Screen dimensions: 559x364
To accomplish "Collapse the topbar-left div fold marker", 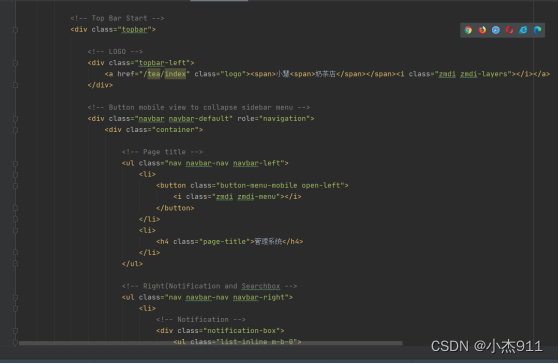I will pyautogui.click(x=15, y=63).
